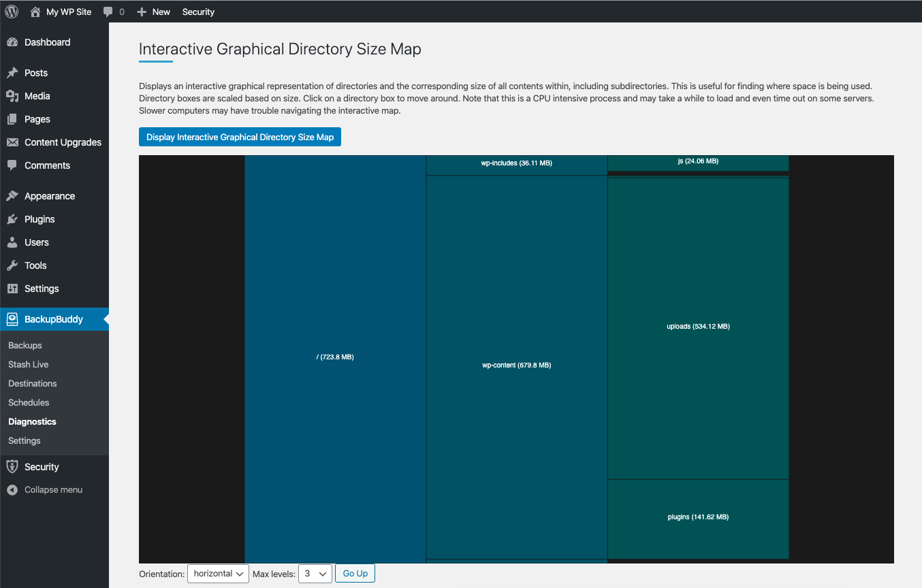922x588 pixels.
Task: Open the comments bubble icon in admin bar
Action: pos(108,12)
